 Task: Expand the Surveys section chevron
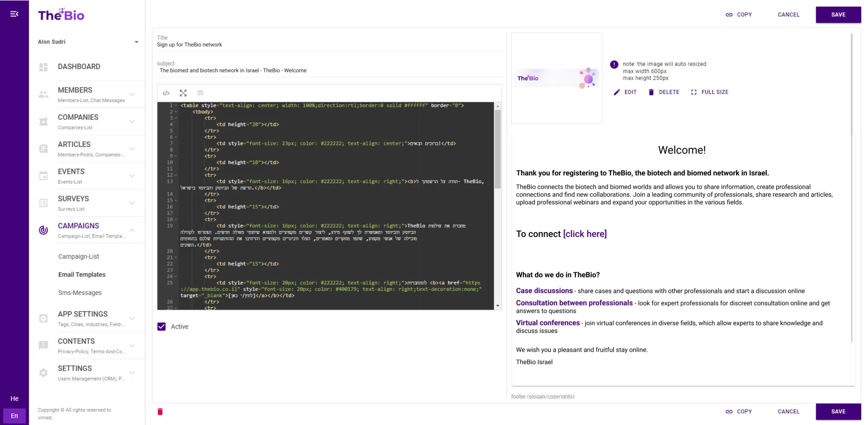click(132, 203)
